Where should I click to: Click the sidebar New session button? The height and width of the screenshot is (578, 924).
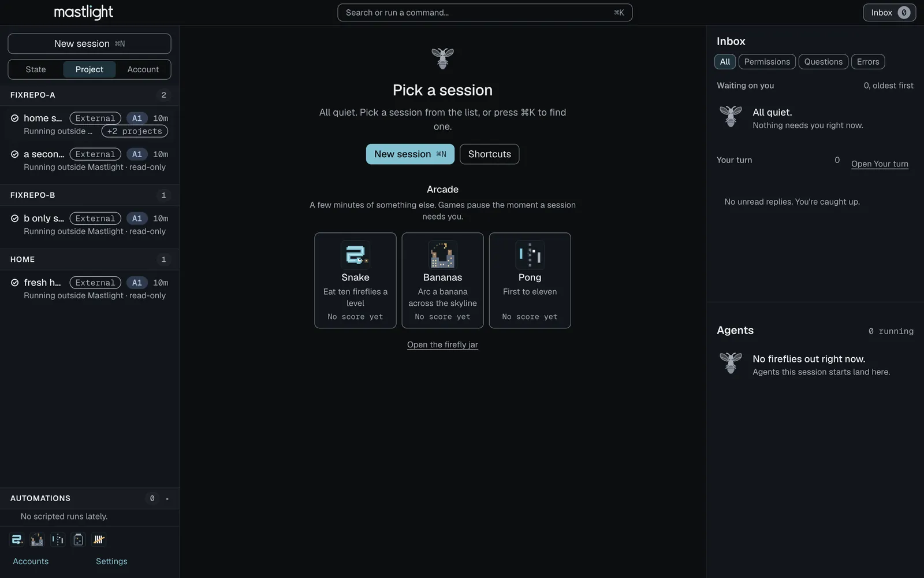coord(90,44)
